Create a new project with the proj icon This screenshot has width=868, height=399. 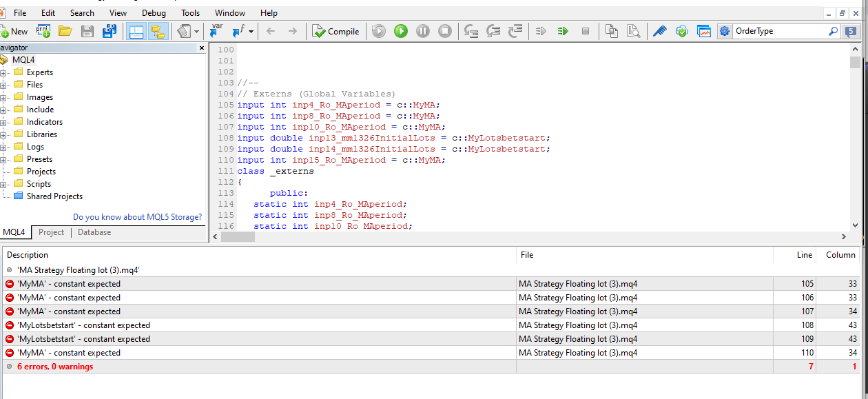[x=43, y=31]
